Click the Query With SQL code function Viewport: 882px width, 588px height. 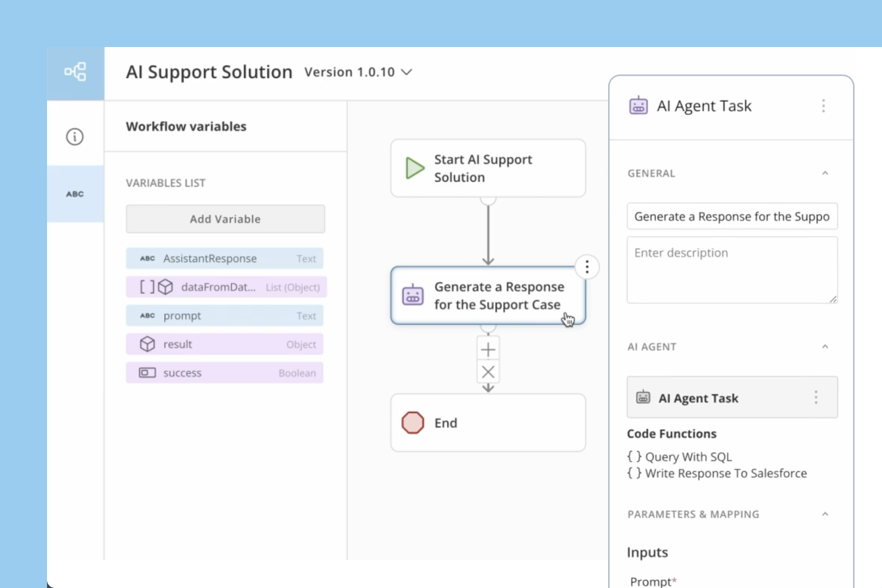tap(680, 457)
